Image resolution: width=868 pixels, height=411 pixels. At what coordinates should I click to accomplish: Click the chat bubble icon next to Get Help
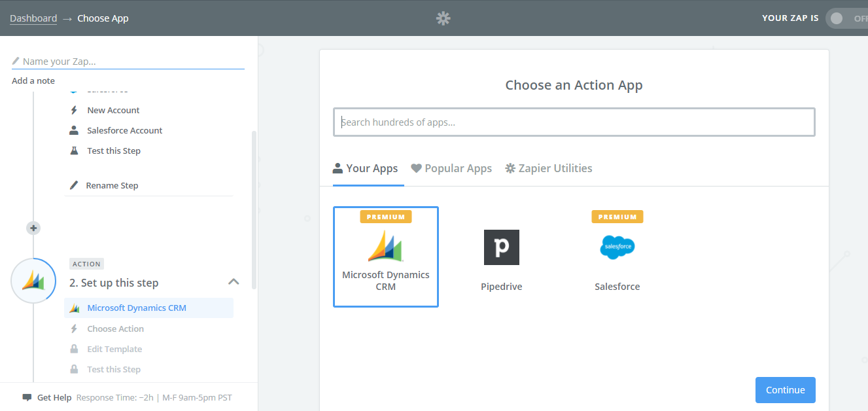(x=27, y=397)
